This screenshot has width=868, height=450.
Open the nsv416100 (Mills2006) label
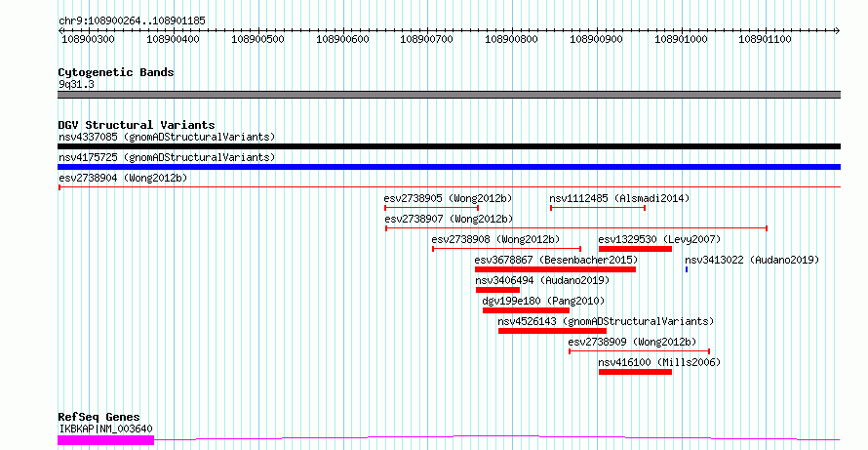(x=659, y=362)
